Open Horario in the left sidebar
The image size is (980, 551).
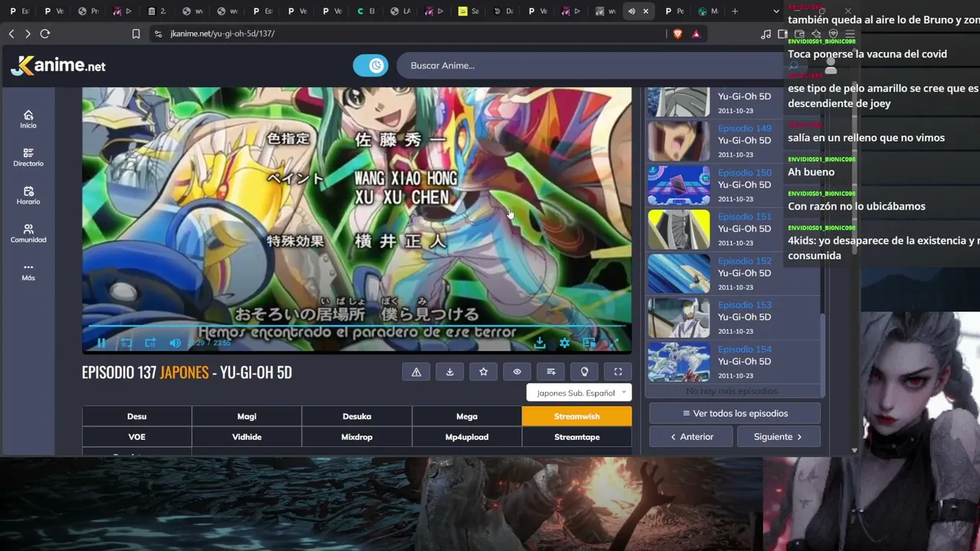click(x=28, y=196)
